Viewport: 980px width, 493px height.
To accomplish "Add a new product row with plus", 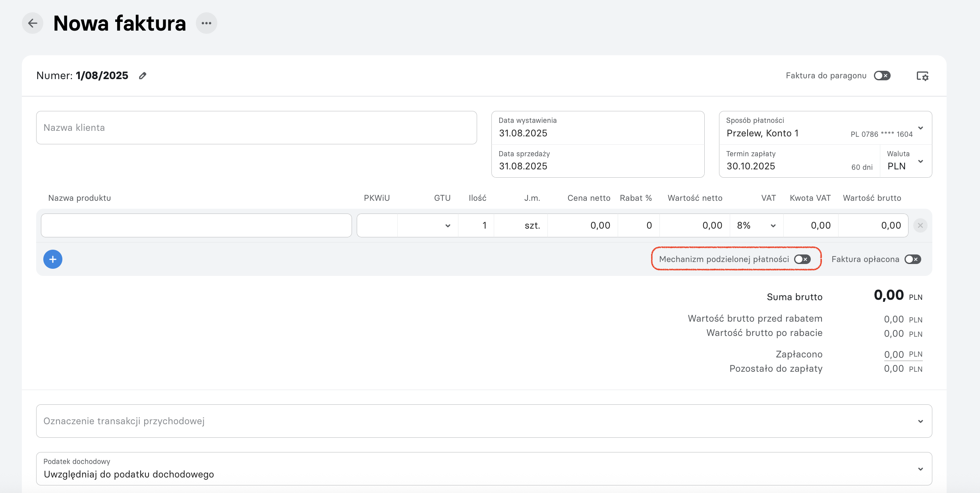I will [x=53, y=259].
